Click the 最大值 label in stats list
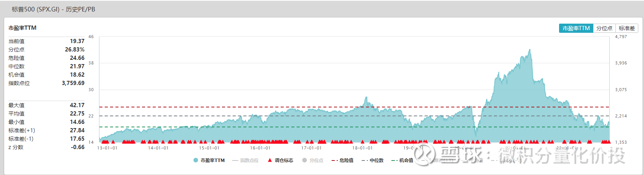644x175 pixels. pos(16,105)
